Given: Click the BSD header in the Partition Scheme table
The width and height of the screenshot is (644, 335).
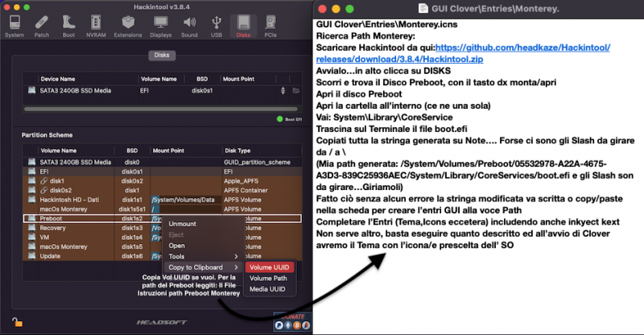Looking at the screenshot, I should (132, 151).
